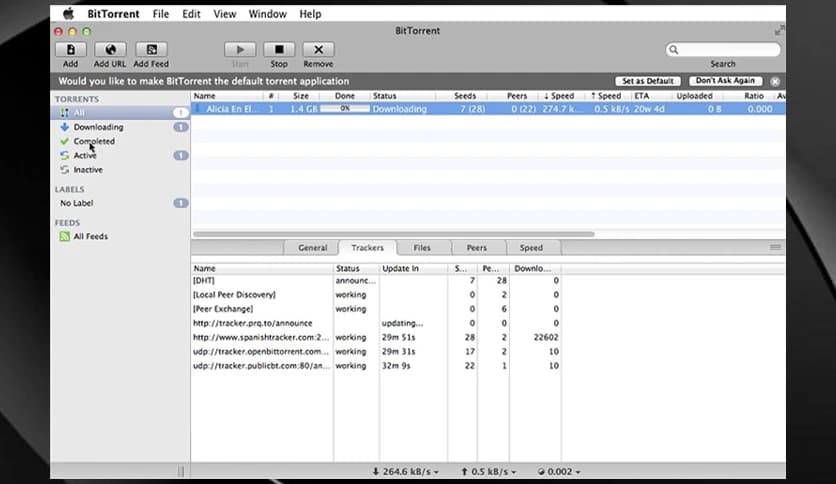Open upload speed limit dropdown in status bar

coord(488,472)
